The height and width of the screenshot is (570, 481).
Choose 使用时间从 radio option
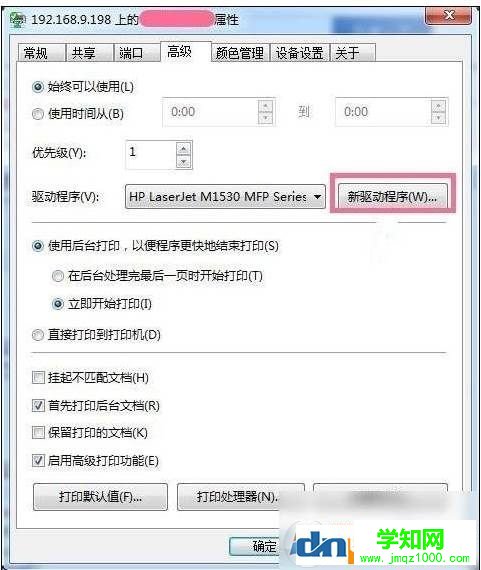point(38,114)
